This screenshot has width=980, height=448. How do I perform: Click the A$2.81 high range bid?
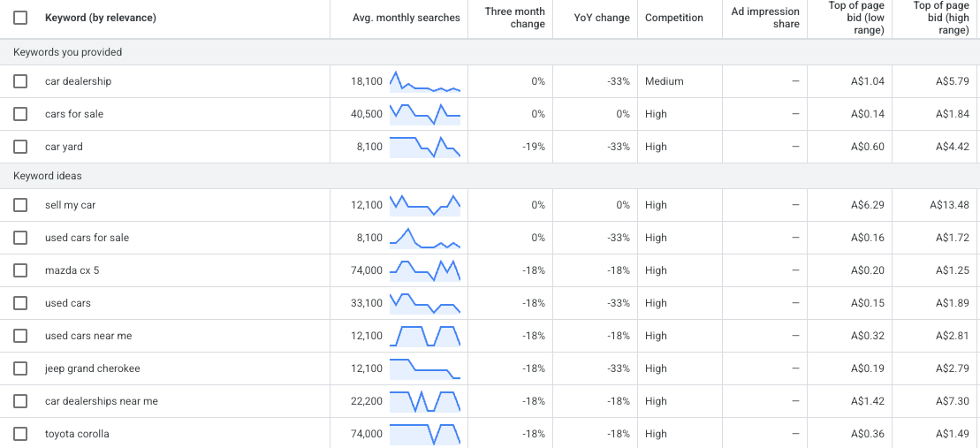953,336
